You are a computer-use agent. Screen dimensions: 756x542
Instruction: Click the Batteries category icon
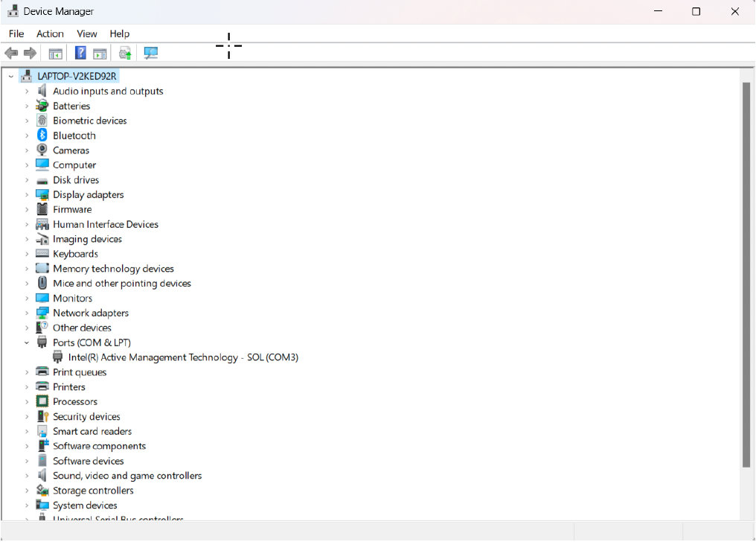(42, 106)
